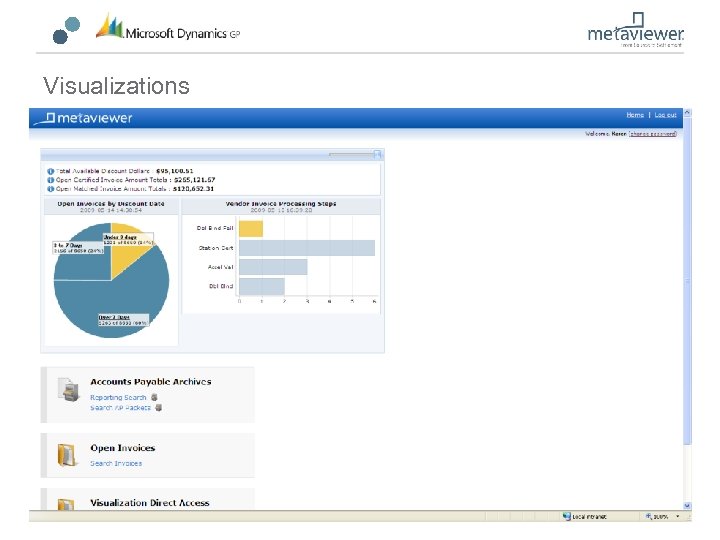Click the info icon beside Total Available Discount Dollars
Image resolution: width=720 pixels, height=540 pixels.
51,171
